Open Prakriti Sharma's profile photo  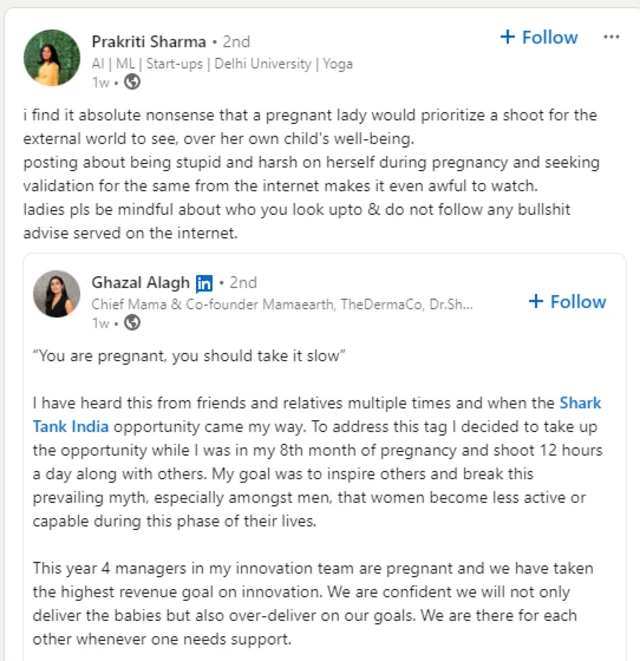click(x=52, y=57)
